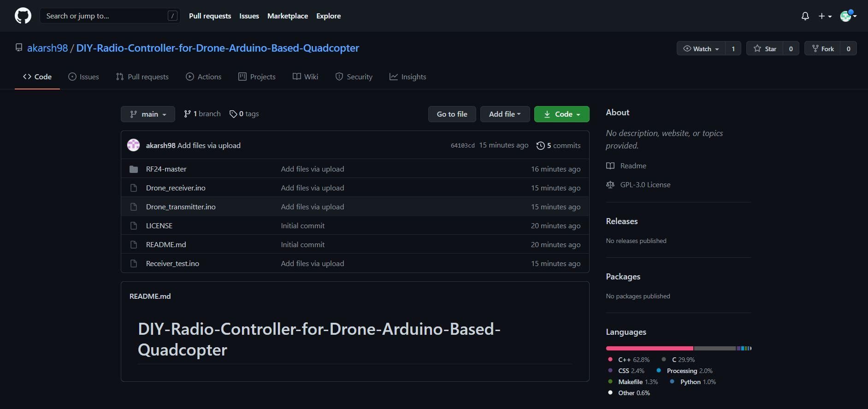Open the plus create-new menu
Screen dimensions: 868x409
click(825, 16)
